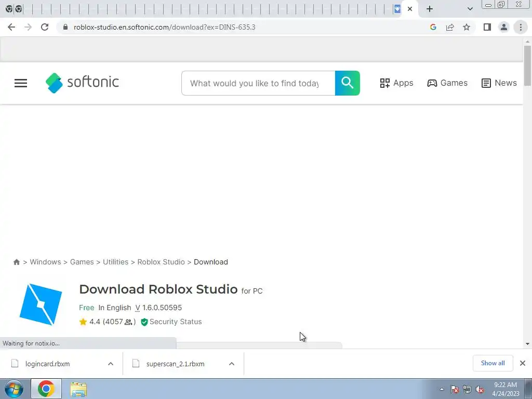
Task: Share this page via share icon
Action: [x=450, y=27]
